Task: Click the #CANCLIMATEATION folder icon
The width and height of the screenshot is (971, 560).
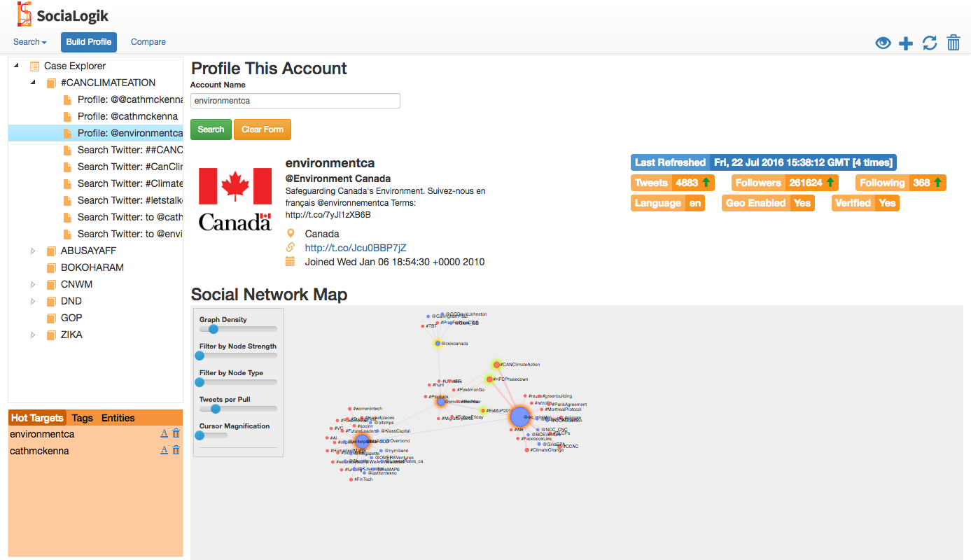Action: 51,83
